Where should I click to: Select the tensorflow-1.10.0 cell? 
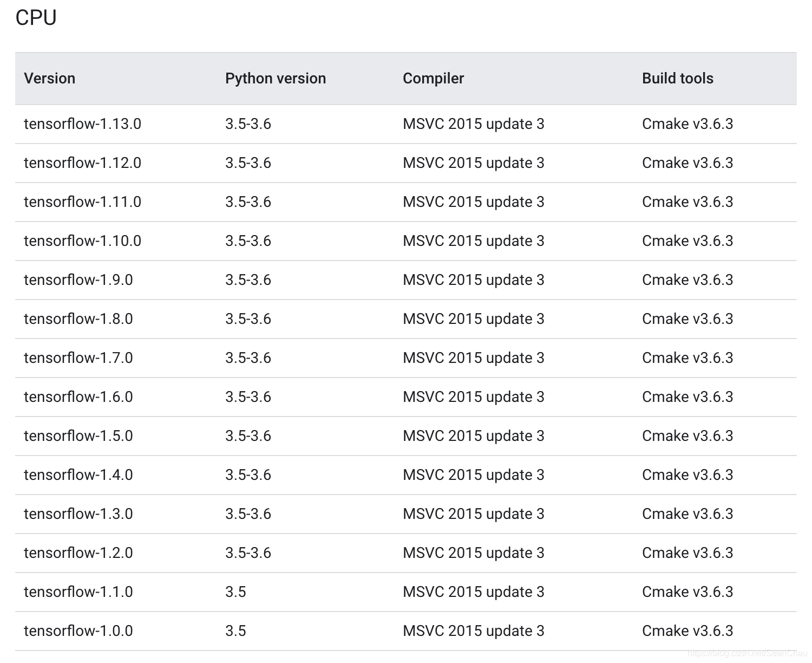[82, 241]
